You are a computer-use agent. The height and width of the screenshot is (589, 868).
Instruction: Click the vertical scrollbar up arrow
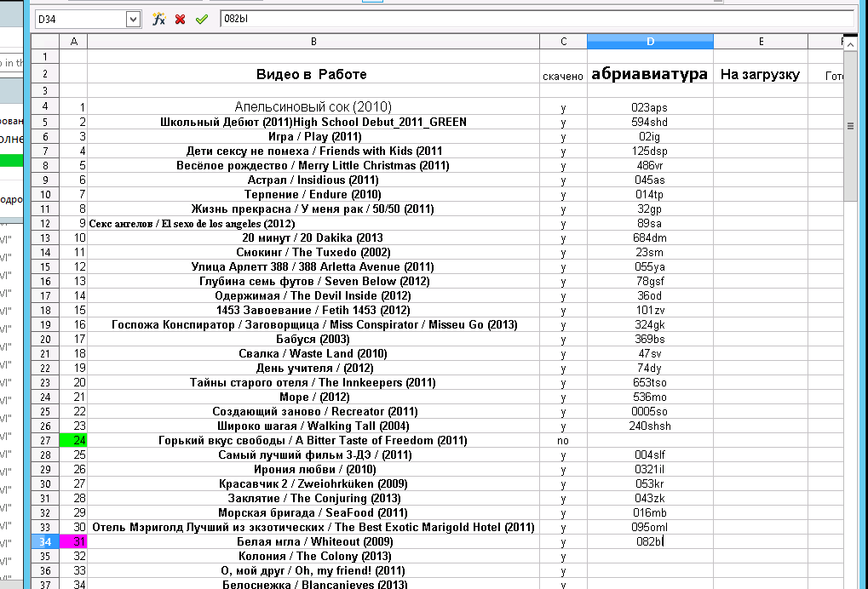point(850,43)
